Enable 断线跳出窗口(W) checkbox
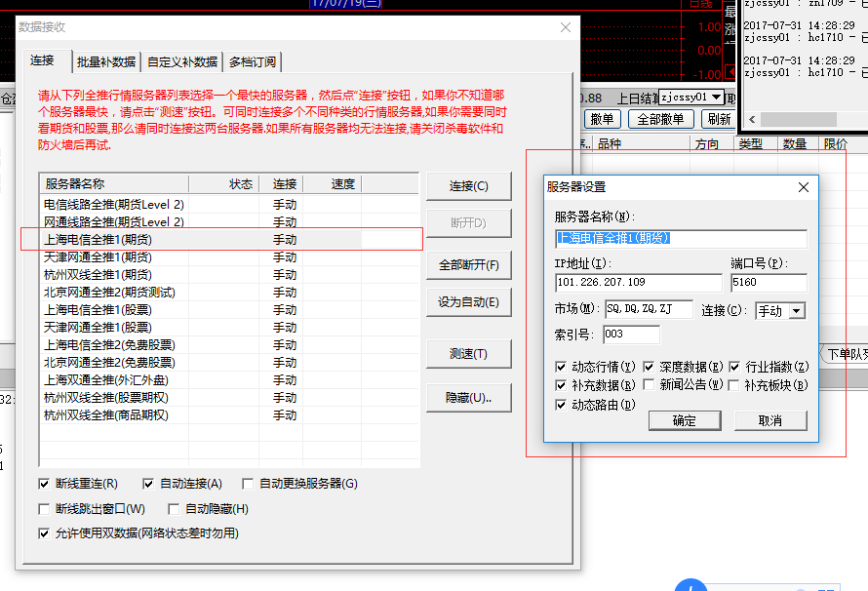Viewport: 868px width, 591px height. (44, 509)
